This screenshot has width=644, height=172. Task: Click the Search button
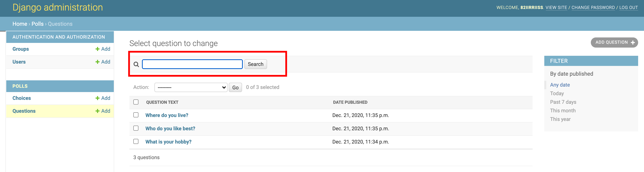tap(256, 64)
